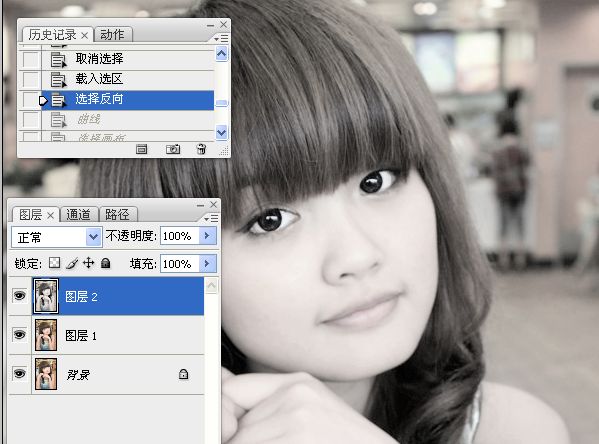Select 取消选择 history state
Image resolution: width=599 pixels, height=444 pixels.
[x=128, y=59]
